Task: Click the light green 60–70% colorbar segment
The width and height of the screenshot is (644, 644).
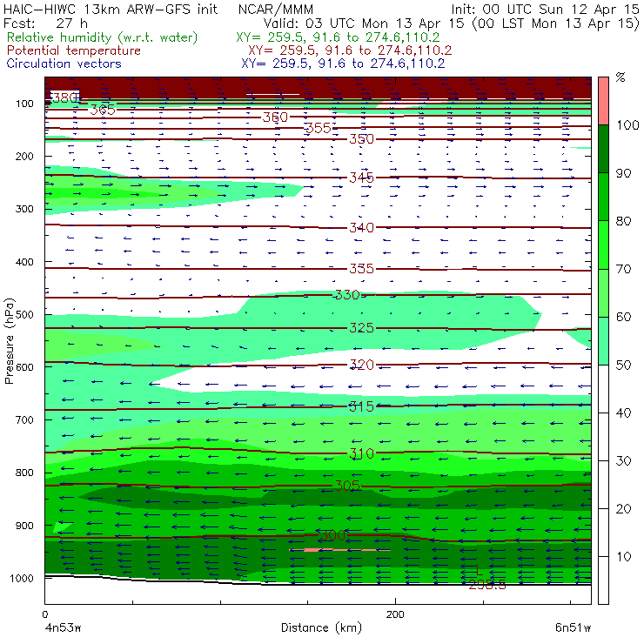Action: pos(603,292)
